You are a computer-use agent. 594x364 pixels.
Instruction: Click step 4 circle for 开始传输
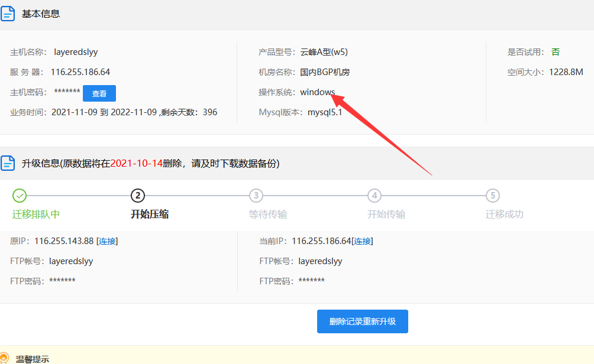375,196
